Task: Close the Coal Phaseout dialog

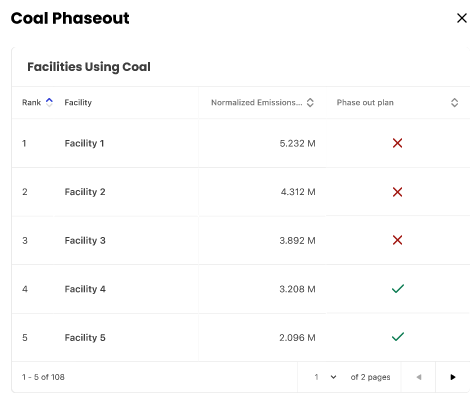Action: 462,18
